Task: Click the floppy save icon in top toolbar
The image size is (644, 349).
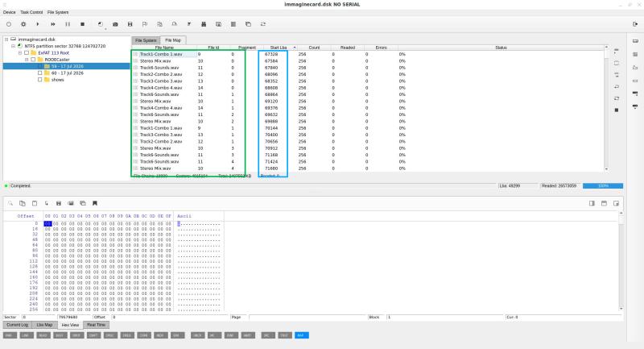Action: tap(130, 24)
